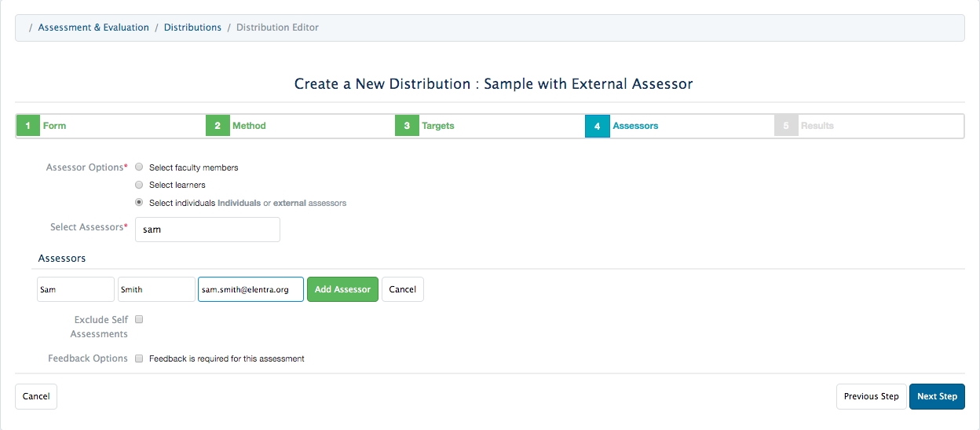Navigate to Distributions breadcrumb link
The height and width of the screenshot is (430, 980).
click(192, 28)
